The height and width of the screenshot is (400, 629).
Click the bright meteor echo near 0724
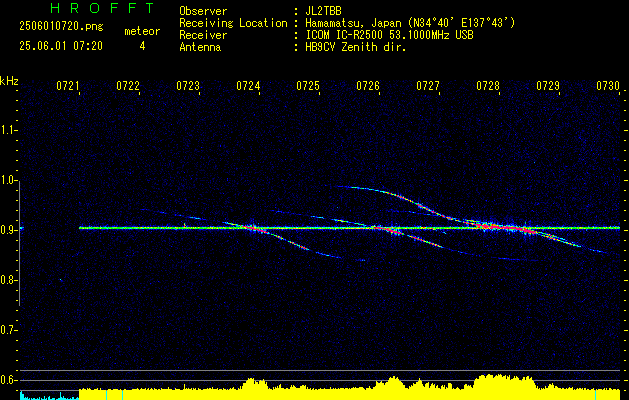coord(253,228)
